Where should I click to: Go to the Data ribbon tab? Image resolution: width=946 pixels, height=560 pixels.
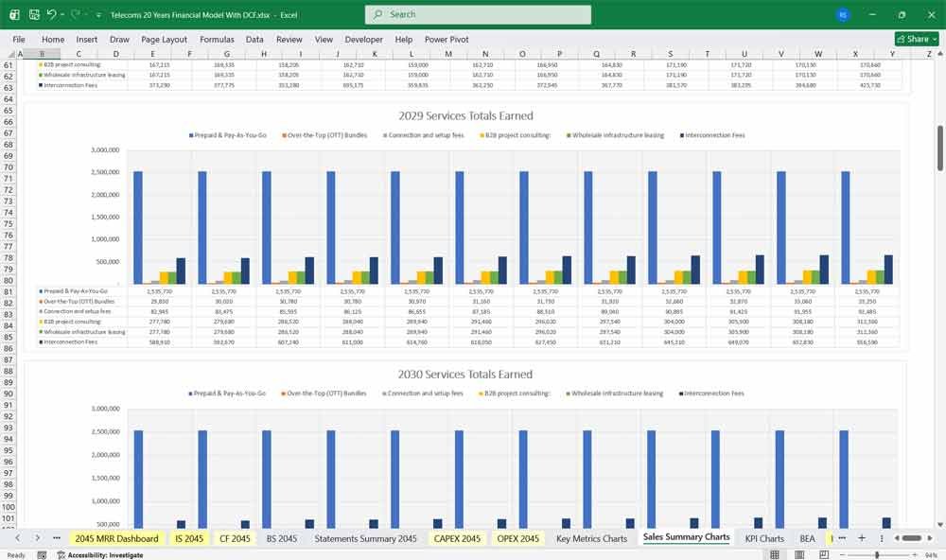pos(254,39)
